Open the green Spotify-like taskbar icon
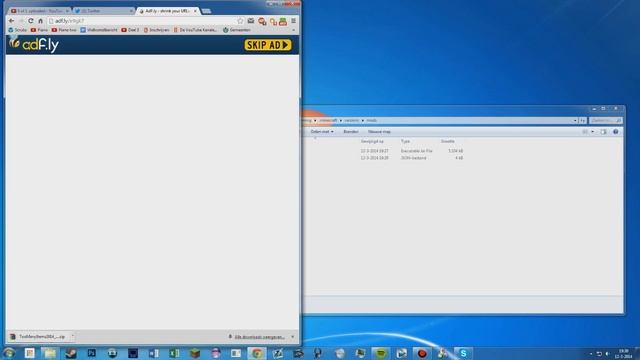The height and width of the screenshot is (360, 640). [381, 353]
